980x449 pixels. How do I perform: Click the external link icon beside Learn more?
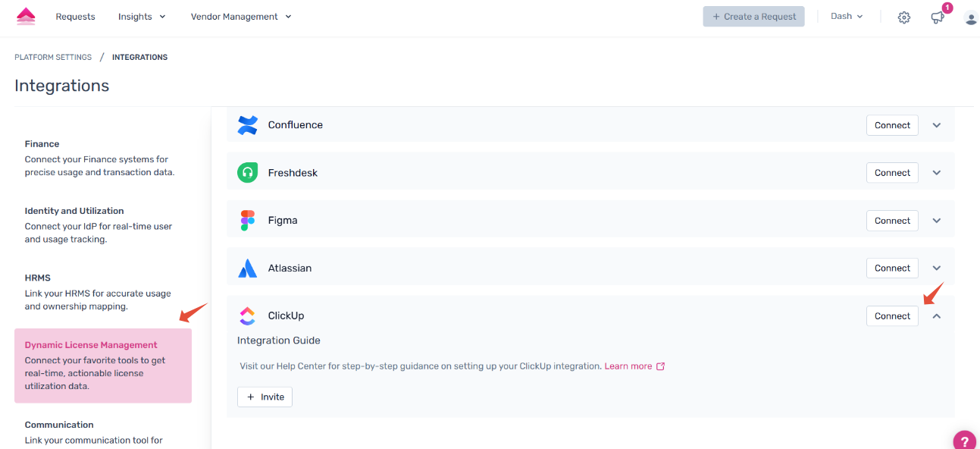click(660, 366)
